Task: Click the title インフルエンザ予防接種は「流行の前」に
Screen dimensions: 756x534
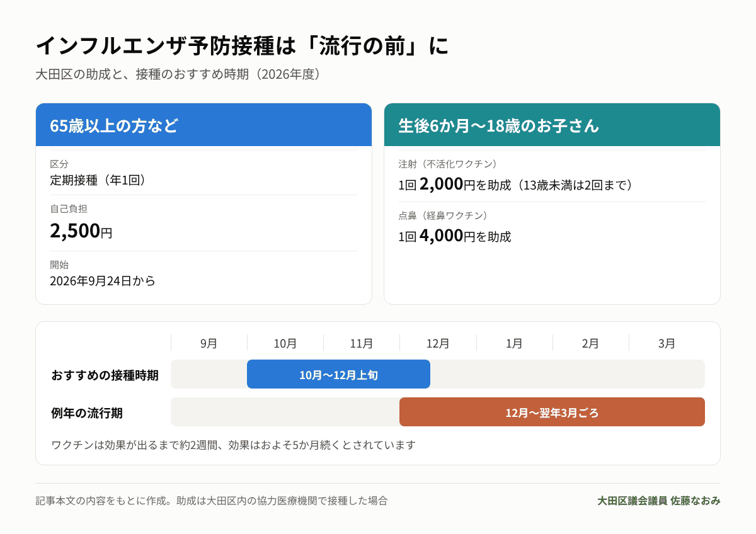Action: pyautogui.click(x=242, y=46)
